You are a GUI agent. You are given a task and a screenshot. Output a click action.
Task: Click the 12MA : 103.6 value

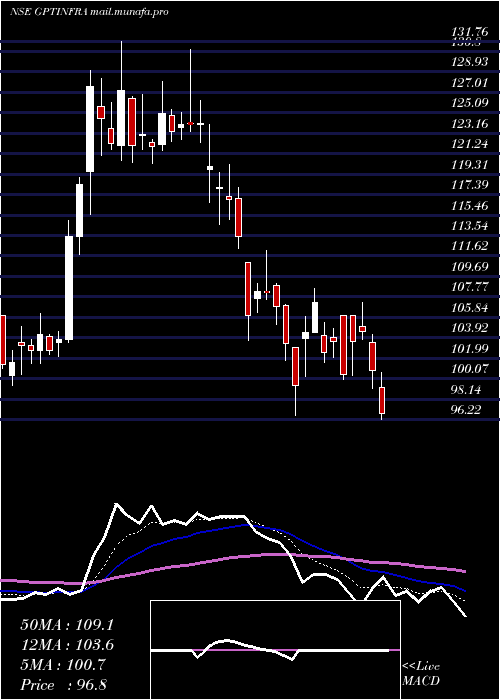click(x=67, y=645)
